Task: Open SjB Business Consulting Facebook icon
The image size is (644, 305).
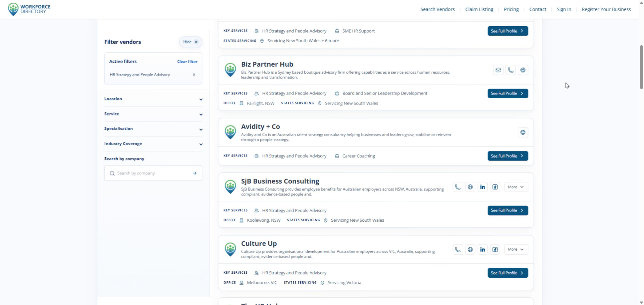Action: pyautogui.click(x=495, y=187)
